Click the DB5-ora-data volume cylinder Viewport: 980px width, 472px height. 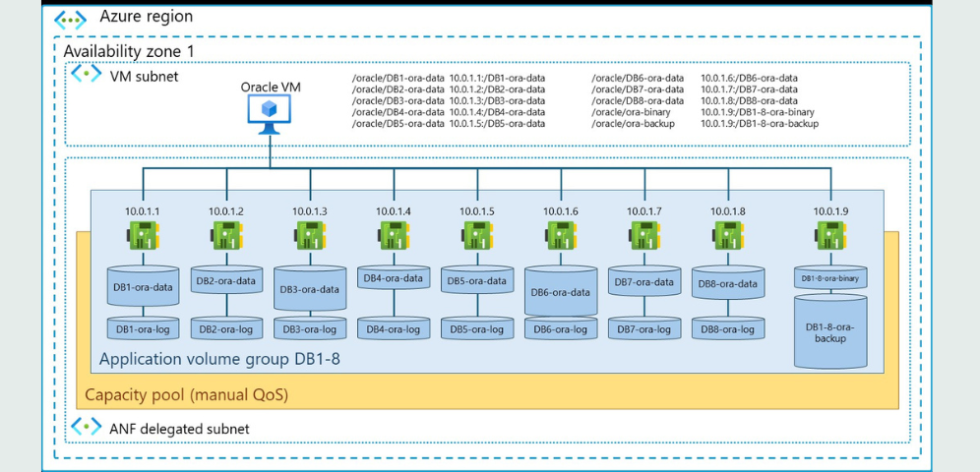tap(477, 280)
